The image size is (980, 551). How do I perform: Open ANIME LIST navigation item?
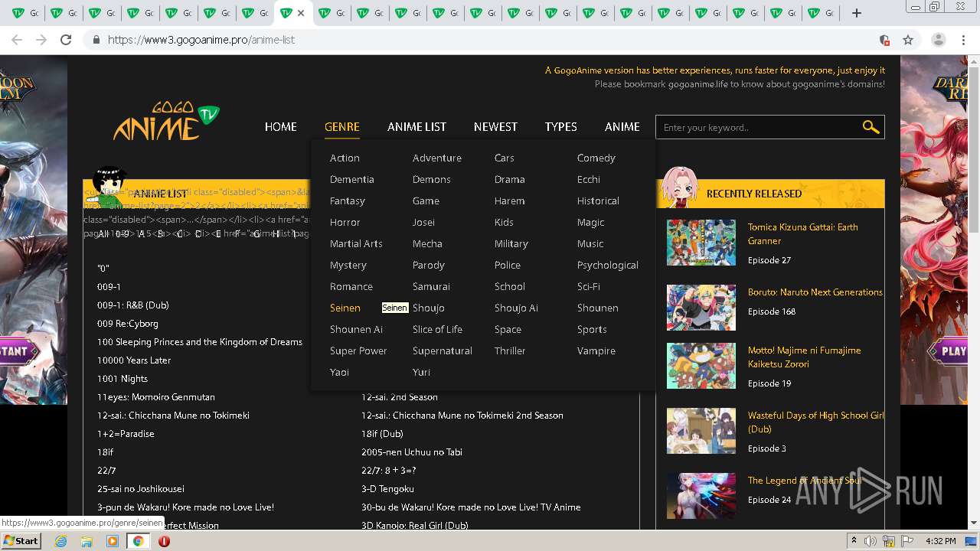click(x=416, y=127)
